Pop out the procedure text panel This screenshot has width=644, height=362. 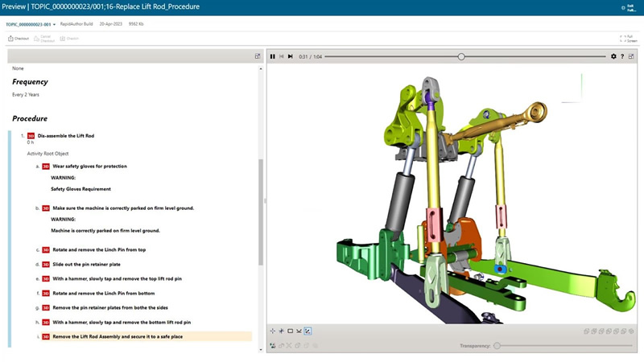pos(258,56)
